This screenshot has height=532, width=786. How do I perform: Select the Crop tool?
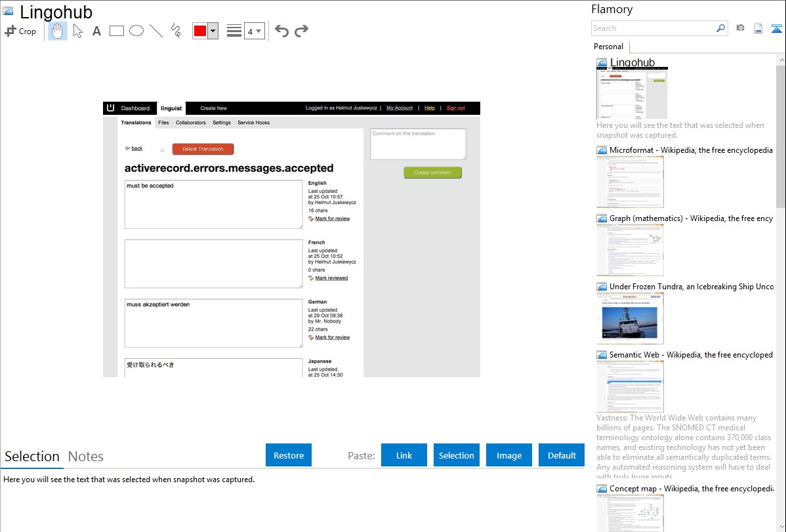pyautogui.click(x=20, y=31)
